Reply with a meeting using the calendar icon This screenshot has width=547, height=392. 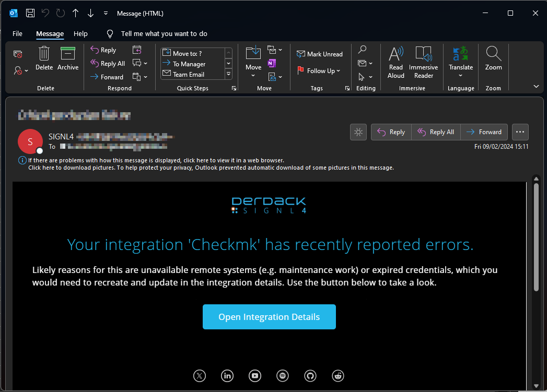[x=137, y=50]
